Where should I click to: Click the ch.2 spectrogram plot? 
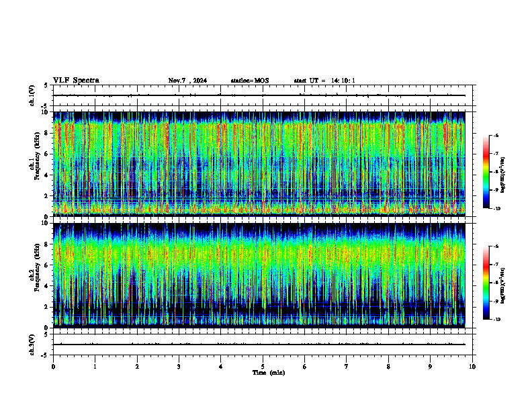click(x=259, y=275)
